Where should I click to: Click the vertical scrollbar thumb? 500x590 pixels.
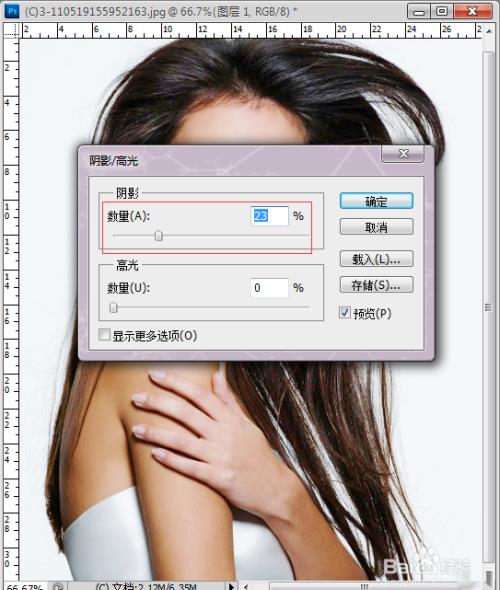point(488,307)
